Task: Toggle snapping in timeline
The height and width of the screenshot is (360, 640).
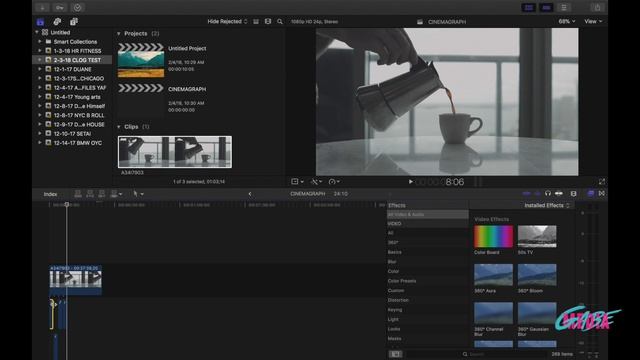Action: coord(559,193)
